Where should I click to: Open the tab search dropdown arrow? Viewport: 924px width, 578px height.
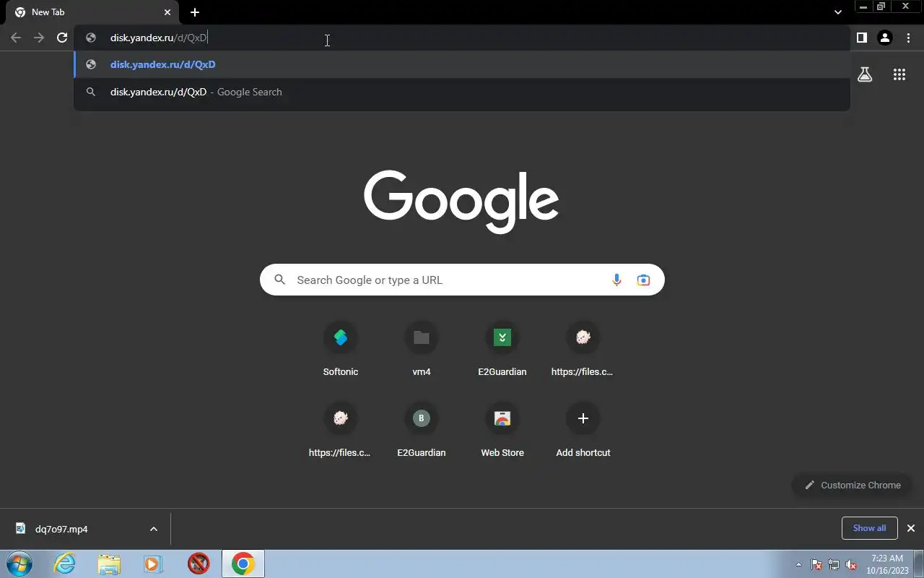coord(837,12)
